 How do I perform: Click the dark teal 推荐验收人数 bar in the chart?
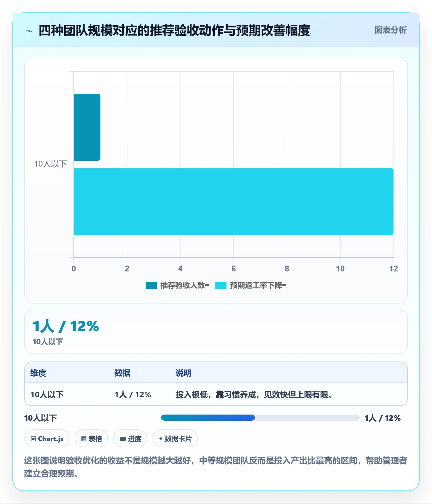(x=87, y=127)
